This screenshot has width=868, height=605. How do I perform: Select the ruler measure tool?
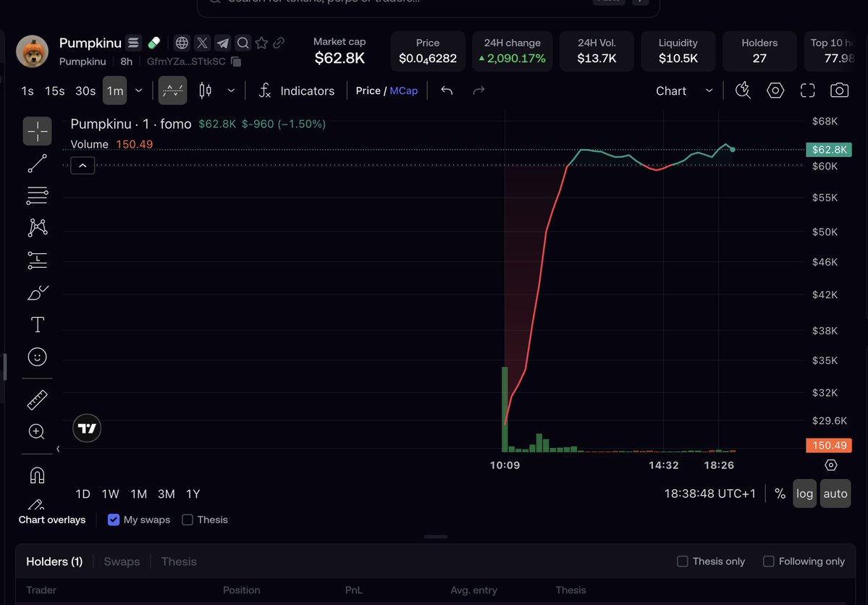[x=37, y=399]
